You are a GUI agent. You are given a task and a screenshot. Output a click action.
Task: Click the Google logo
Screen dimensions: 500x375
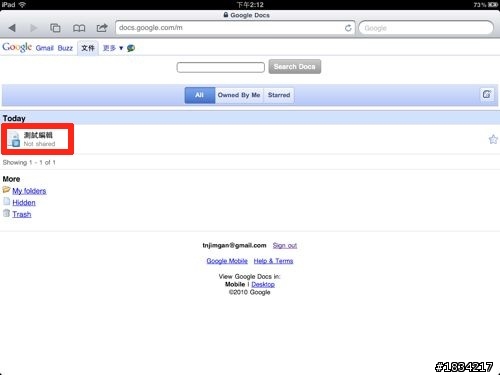pos(17,47)
